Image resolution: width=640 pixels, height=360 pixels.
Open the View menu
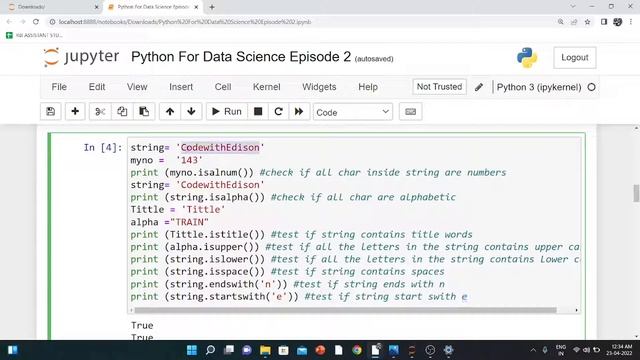(x=137, y=87)
